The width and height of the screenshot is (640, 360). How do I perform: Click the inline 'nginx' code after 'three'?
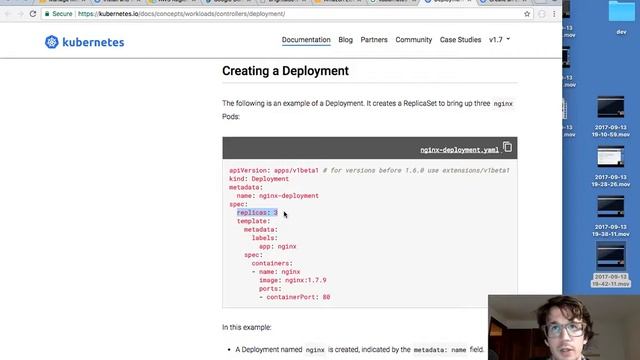tap(503, 104)
